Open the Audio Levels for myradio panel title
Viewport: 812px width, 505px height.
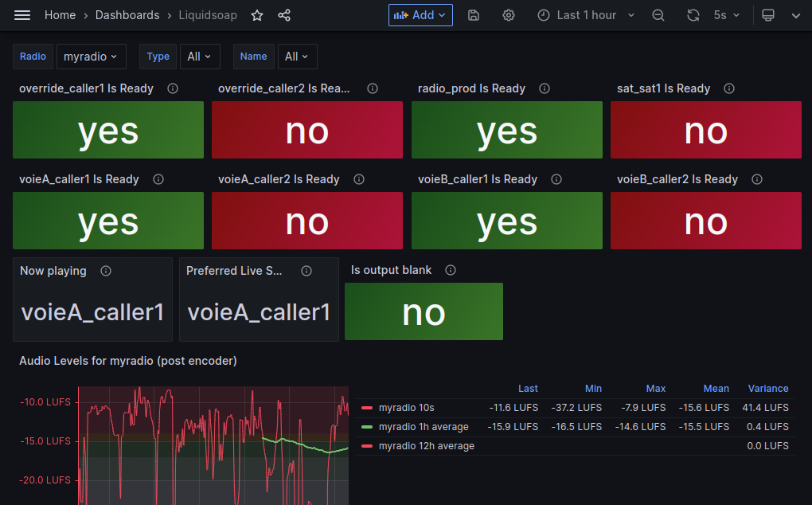coord(128,361)
